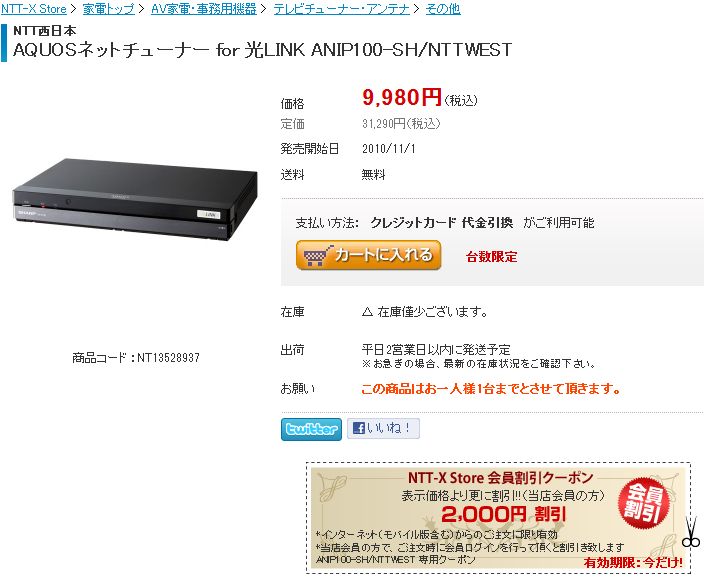
Task: Click the scissors icon on the coupon
Action: click(691, 533)
